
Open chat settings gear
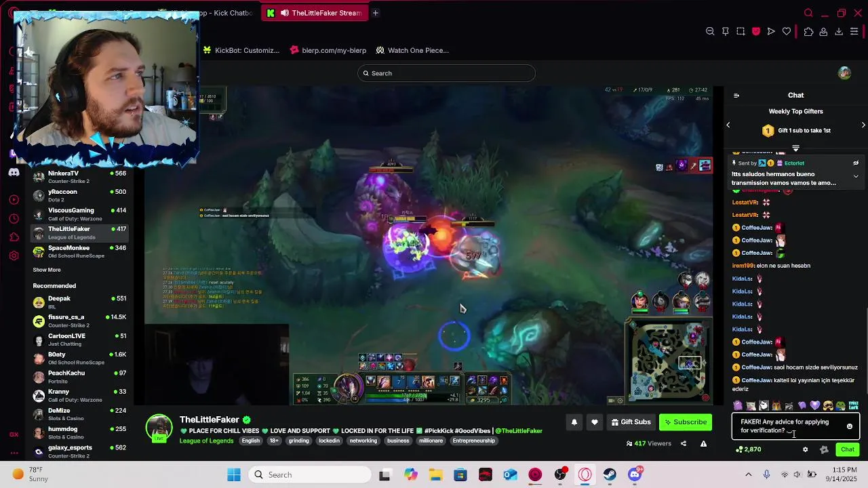pos(805,449)
